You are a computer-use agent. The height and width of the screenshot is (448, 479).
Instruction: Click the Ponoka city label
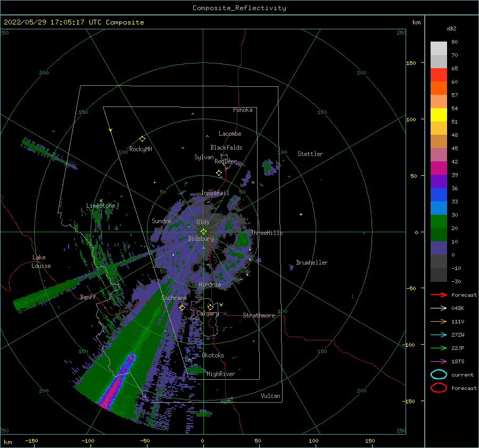point(243,110)
